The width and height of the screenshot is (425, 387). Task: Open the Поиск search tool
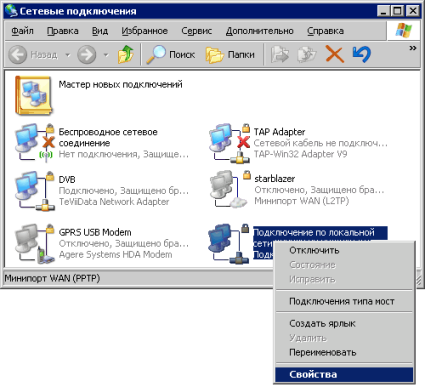click(x=171, y=54)
